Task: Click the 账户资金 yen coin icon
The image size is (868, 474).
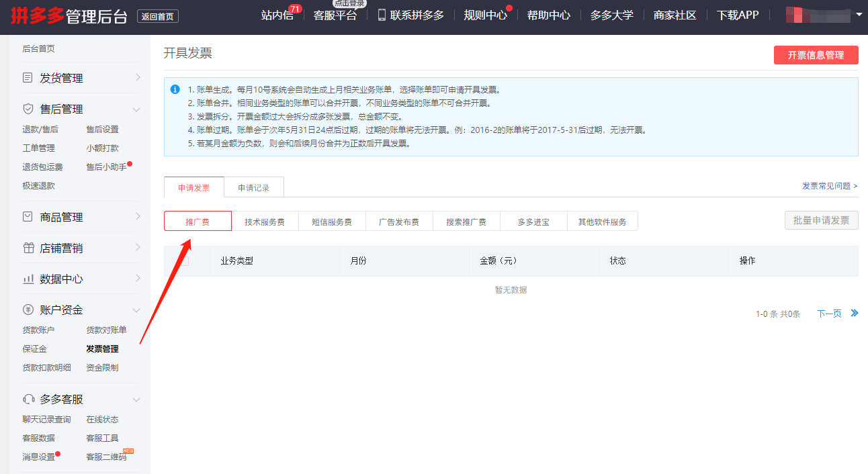Action: tap(28, 310)
